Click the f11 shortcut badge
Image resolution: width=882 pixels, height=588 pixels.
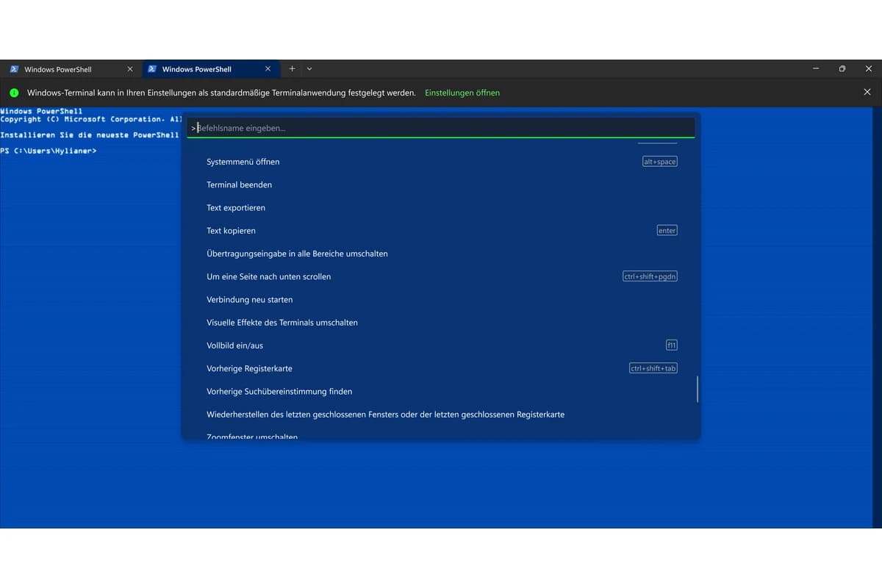pos(671,345)
